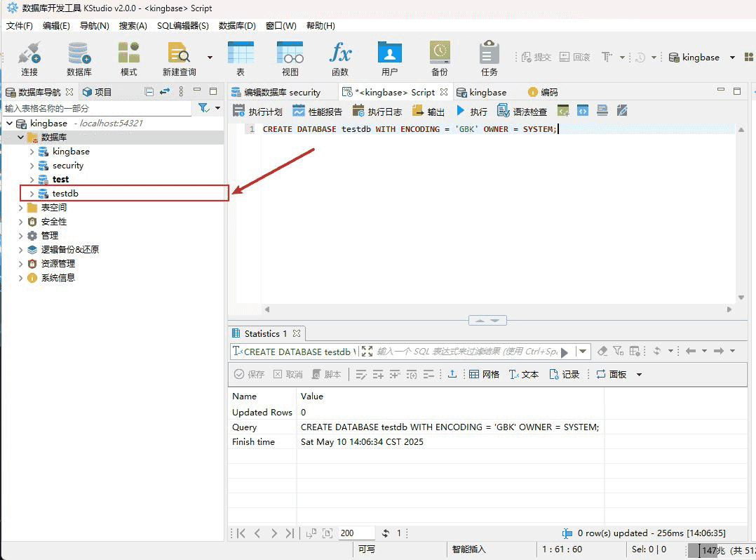Click 输入表格名称 filter input field
756x560 pixels.
(x=98, y=108)
